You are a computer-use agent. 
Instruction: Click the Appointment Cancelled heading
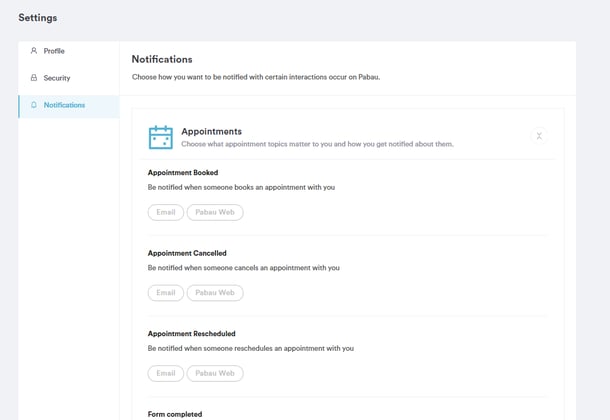[187, 253]
